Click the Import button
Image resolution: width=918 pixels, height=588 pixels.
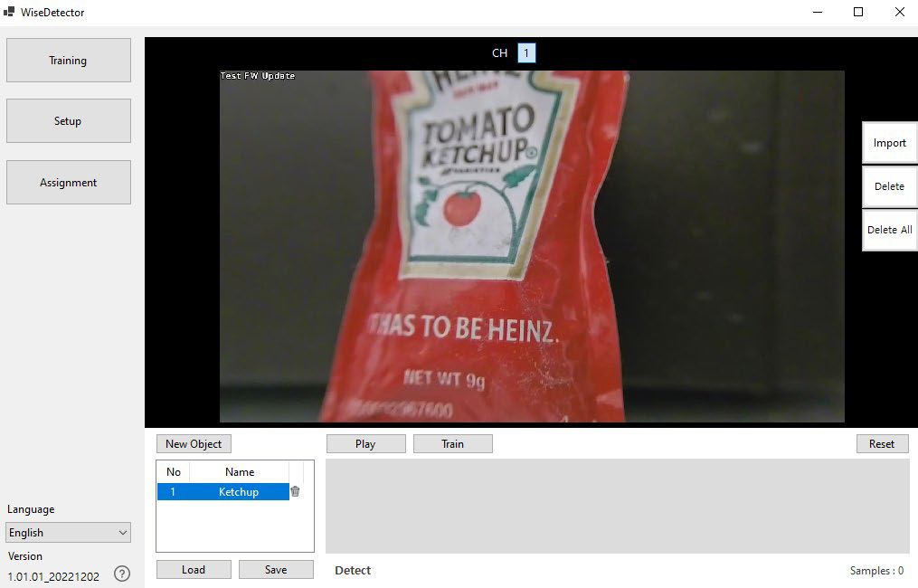[x=889, y=143]
